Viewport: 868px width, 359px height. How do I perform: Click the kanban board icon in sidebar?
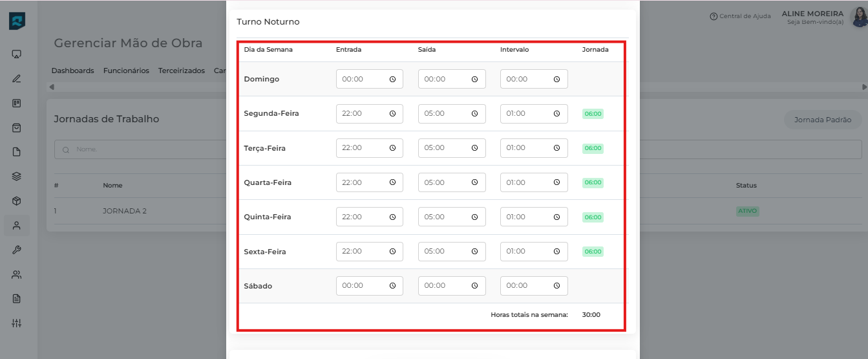[x=17, y=103]
